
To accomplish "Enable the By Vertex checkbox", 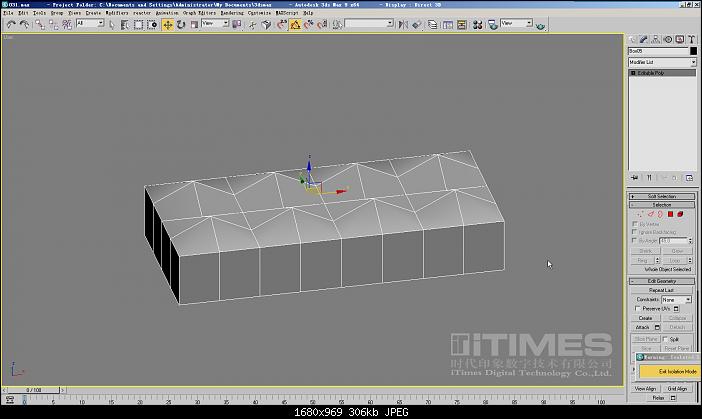I will [x=634, y=224].
